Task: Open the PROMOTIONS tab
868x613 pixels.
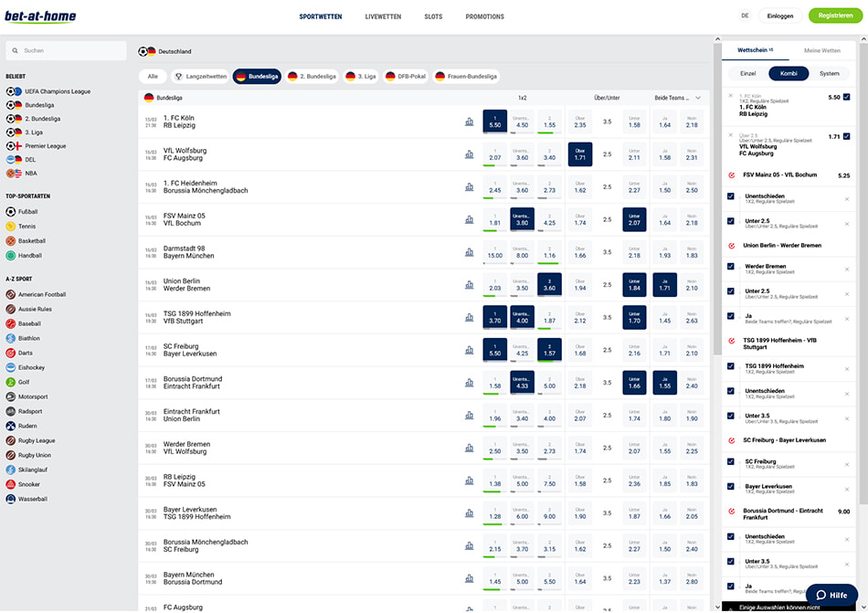Action: point(485,16)
